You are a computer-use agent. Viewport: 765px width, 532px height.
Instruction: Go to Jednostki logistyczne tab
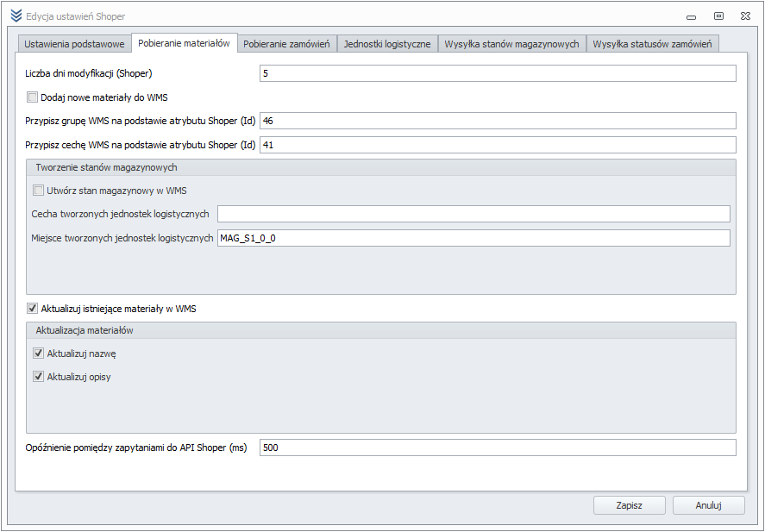click(387, 44)
